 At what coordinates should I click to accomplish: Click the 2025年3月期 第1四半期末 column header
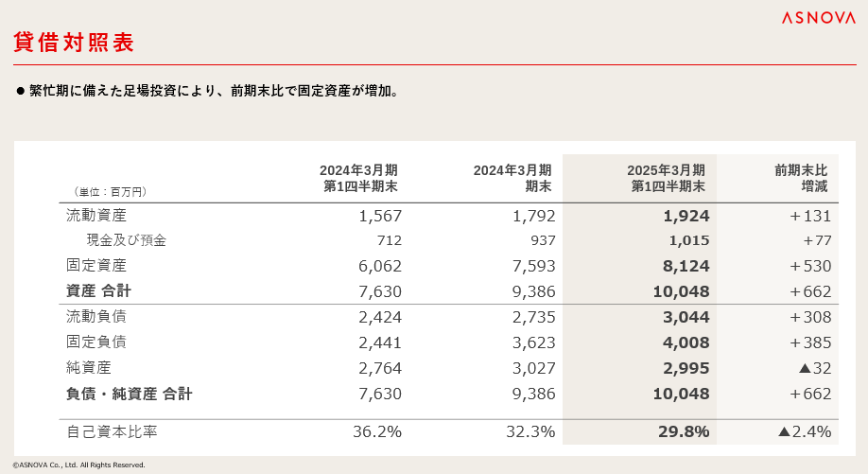tap(667, 178)
